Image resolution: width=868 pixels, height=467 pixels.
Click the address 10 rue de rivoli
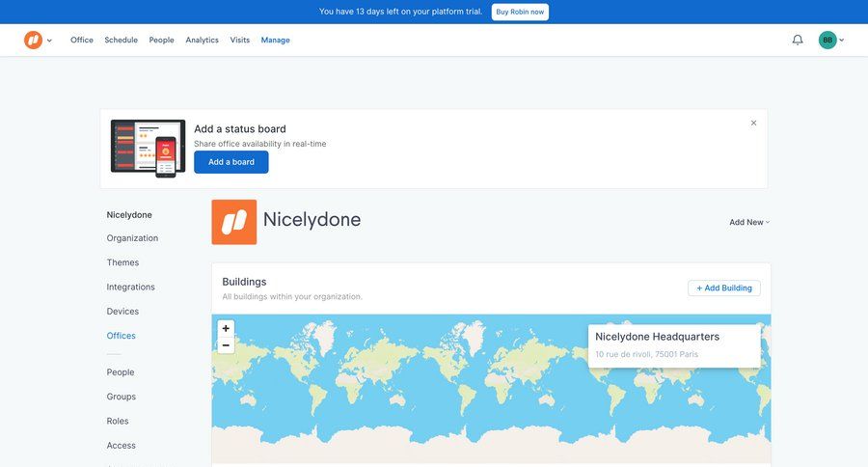[646, 354]
